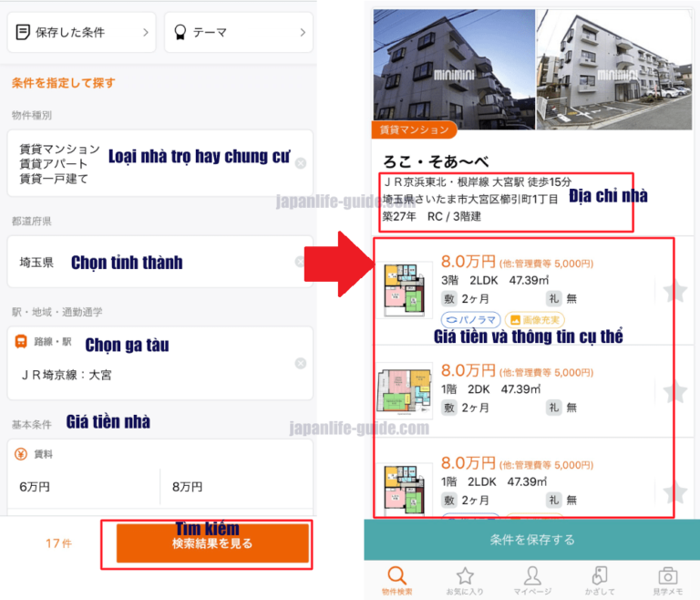Click the テーマ lightbulb icon
Screen dimensions: 700x600
180,32
